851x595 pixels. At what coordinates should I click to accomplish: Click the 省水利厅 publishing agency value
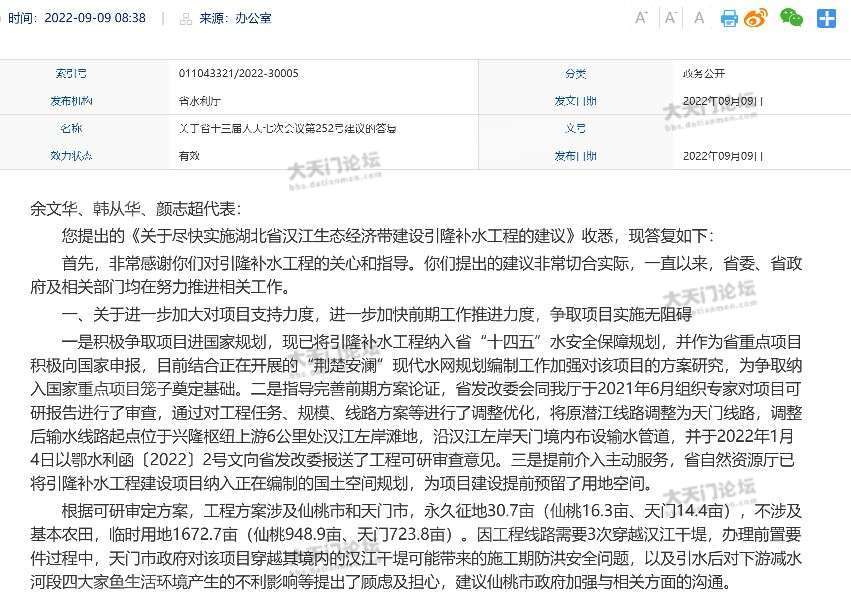pos(196,101)
